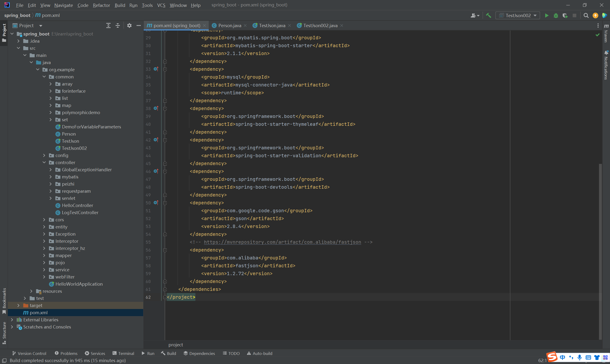Open Search Everywhere magnifier icon
The height and width of the screenshot is (364, 610).
point(586,15)
